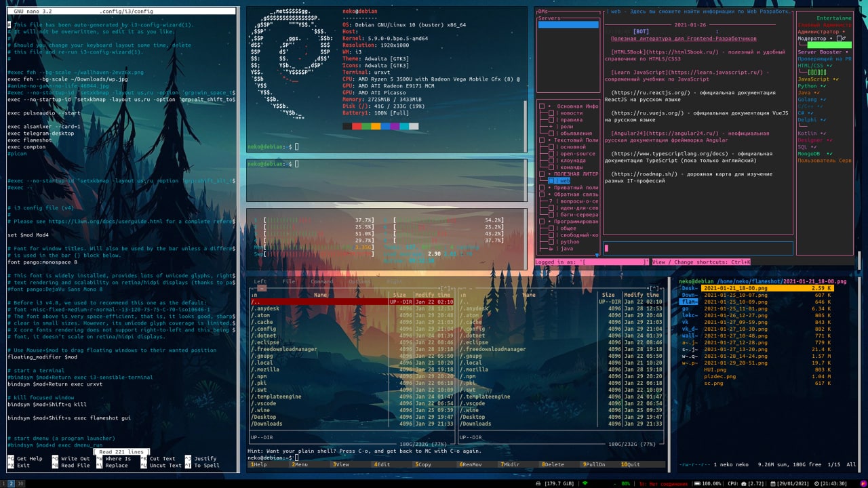The height and width of the screenshot is (488, 868).
Task: Toggle the общее channel checkbox
Action: (551, 228)
